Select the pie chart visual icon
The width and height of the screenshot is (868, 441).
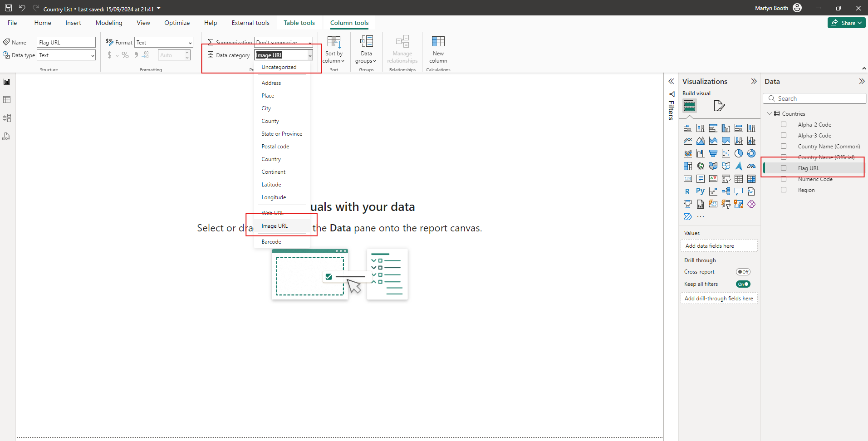click(739, 153)
